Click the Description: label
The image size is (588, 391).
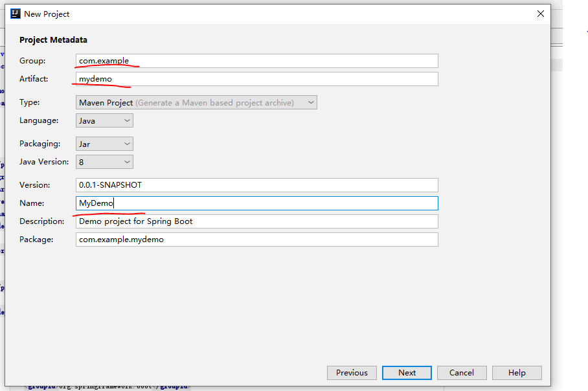[x=42, y=221]
